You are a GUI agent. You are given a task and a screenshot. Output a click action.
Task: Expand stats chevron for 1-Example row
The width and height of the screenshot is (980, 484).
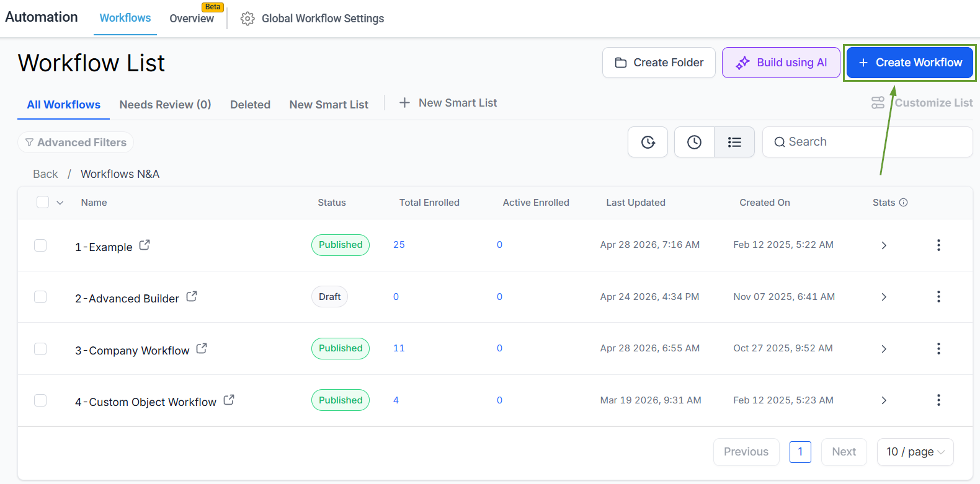tap(884, 245)
